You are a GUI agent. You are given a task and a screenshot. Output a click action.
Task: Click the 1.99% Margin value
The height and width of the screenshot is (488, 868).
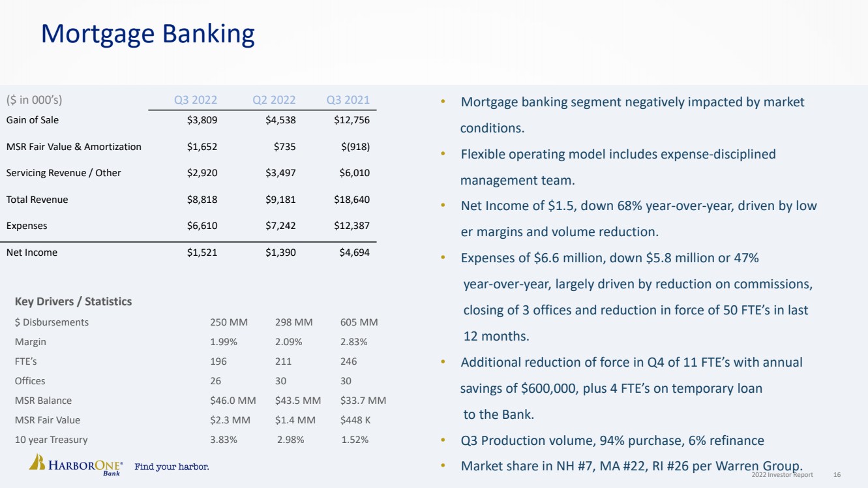pyautogui.click(x=224, y=342)
